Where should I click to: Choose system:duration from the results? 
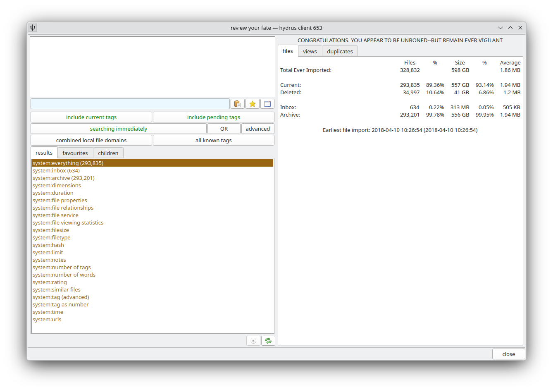click(x=153, y=193)
